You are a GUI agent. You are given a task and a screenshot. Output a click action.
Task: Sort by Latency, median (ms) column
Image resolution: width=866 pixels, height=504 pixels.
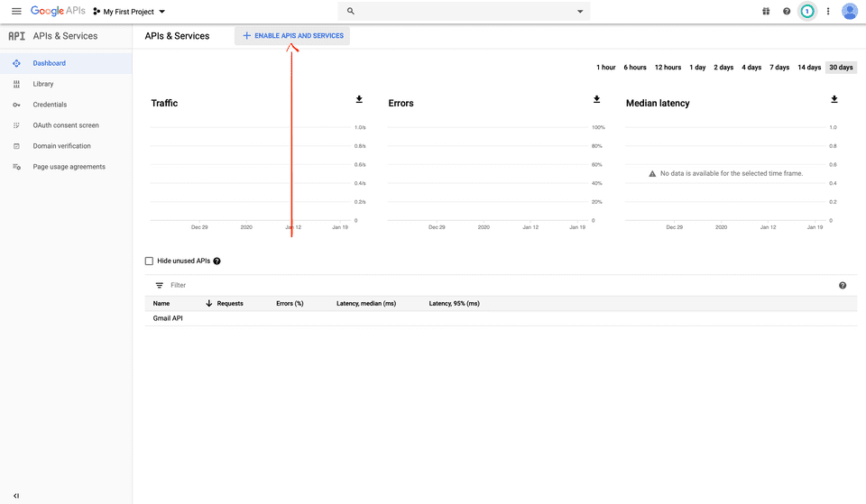tap(366, 304)
